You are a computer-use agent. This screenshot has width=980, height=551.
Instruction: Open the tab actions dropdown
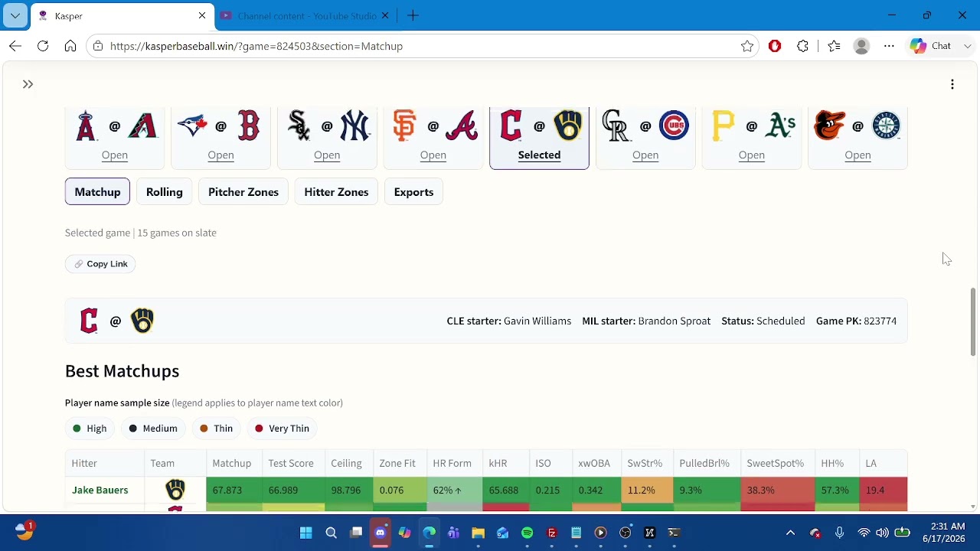tap(15, 15)
